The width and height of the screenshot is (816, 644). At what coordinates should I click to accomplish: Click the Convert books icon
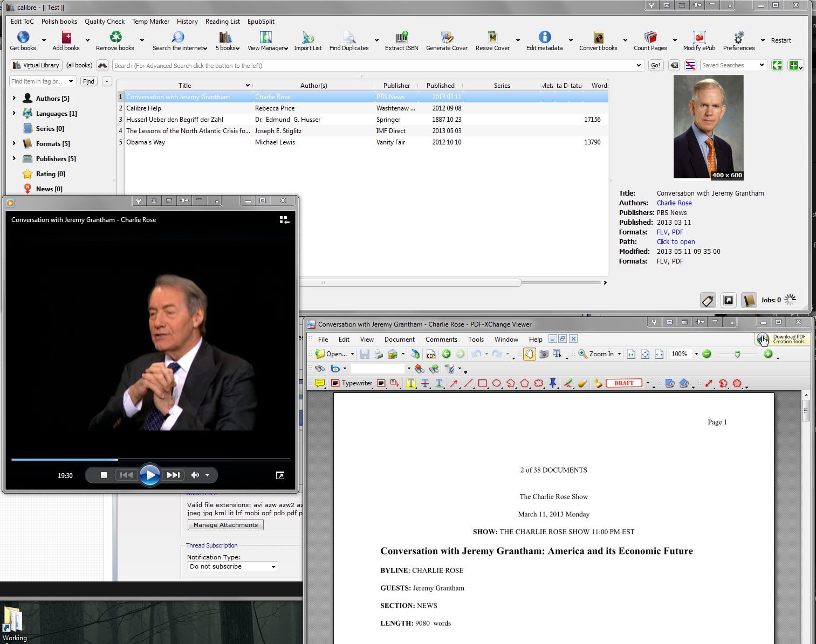click(598, 37)
